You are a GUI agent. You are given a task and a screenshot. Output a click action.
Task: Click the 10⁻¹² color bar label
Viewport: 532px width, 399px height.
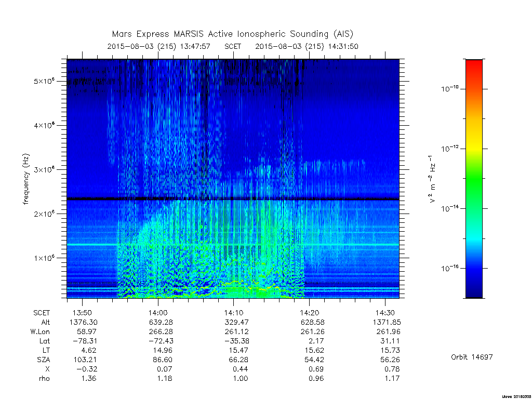(450, 148)
